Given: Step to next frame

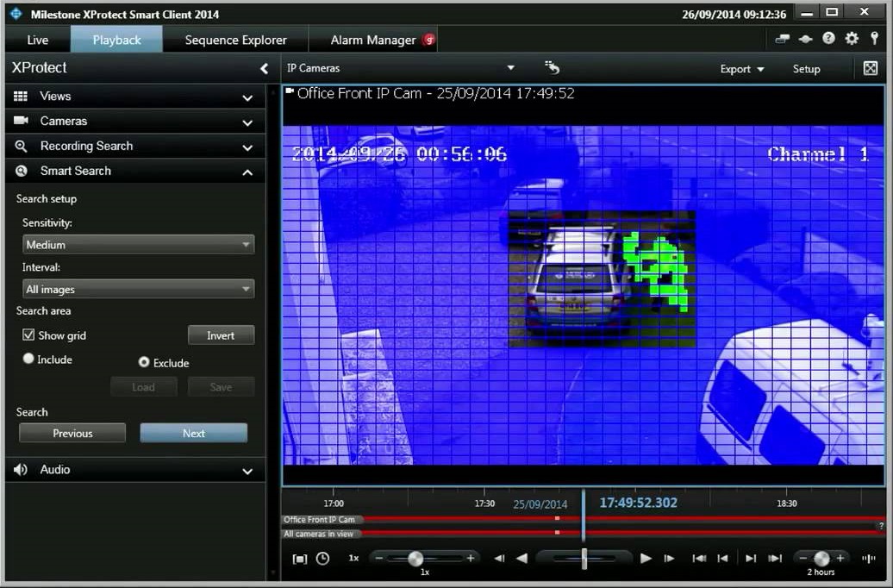Looking at the screenshot, I should coord(669,559).
